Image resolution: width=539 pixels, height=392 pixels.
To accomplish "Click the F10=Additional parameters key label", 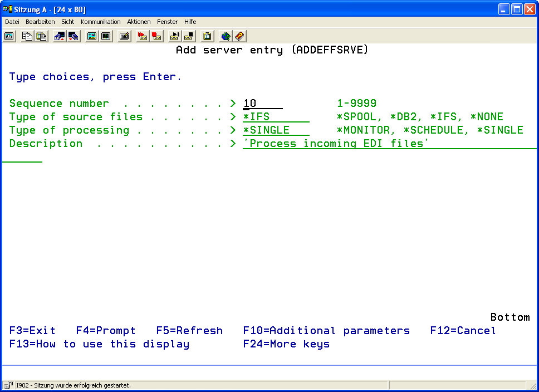I will [x=326, y=331].
